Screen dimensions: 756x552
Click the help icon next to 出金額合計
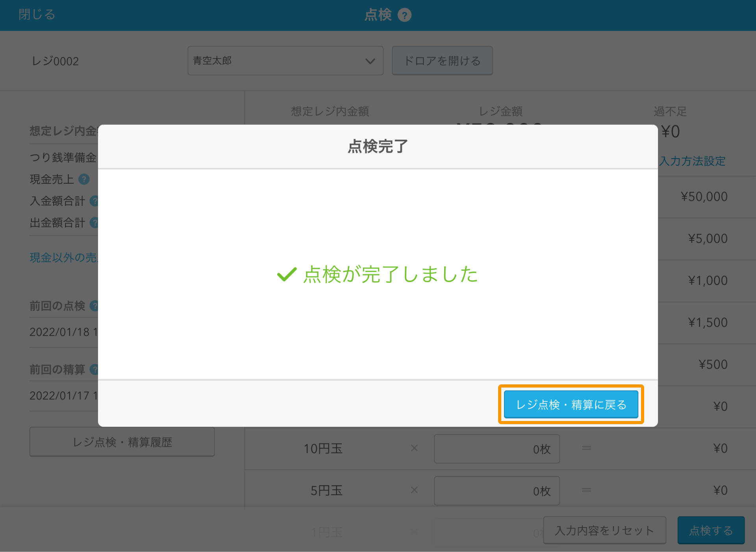coord(94,223)
